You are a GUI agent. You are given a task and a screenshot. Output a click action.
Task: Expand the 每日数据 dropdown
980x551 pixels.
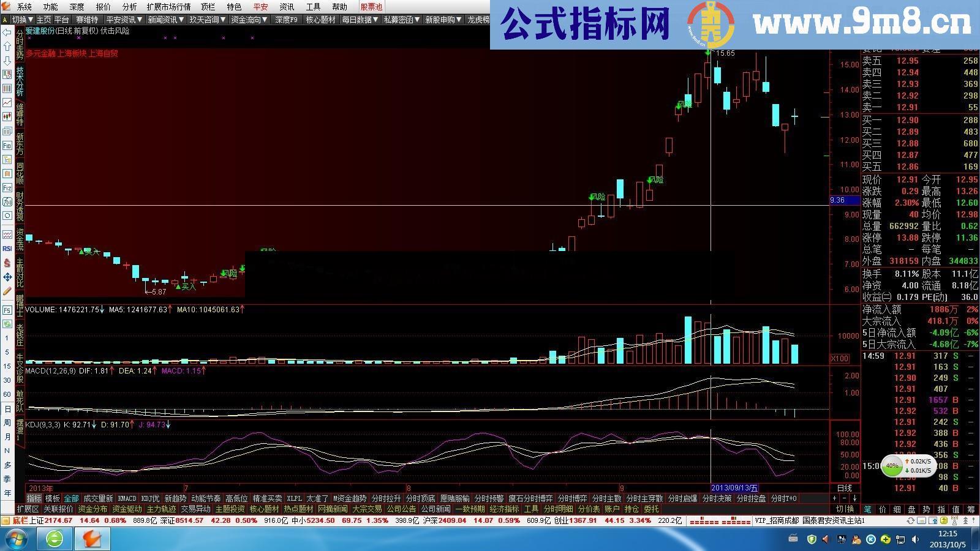point(358,19)
